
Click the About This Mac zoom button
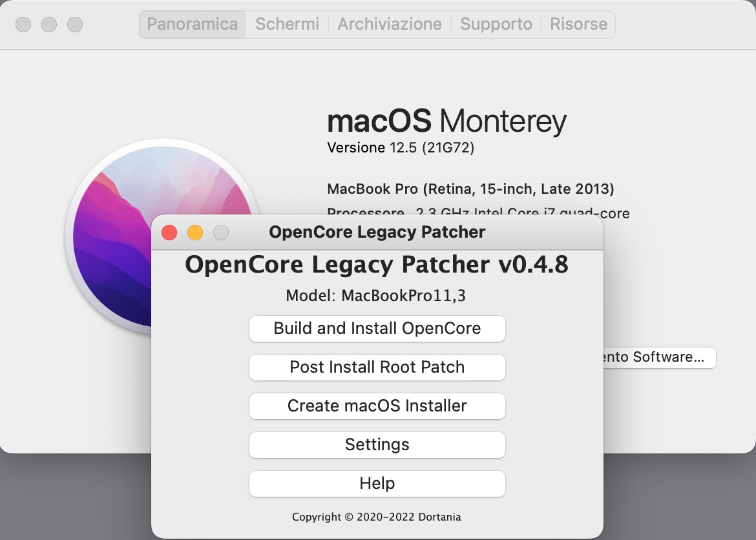coord(75,25)
